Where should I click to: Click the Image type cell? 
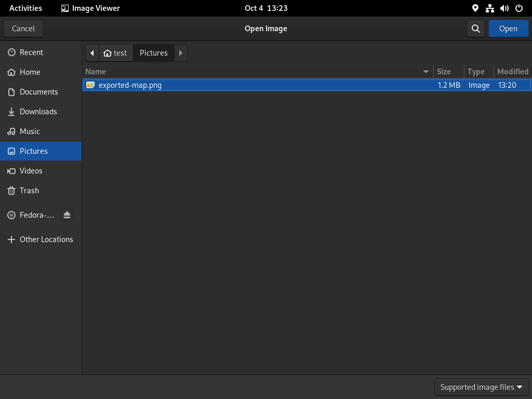[x=479, y=85]
